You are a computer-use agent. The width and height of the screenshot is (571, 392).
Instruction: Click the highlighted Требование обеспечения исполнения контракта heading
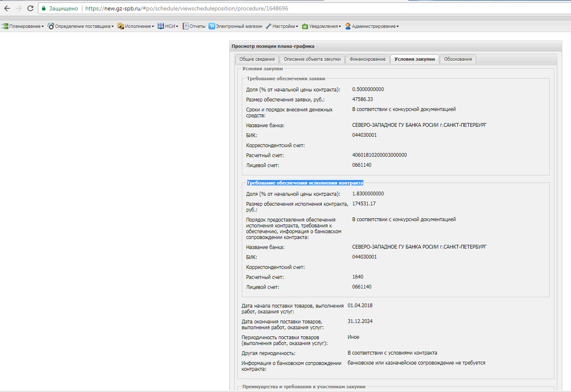click(x=305, y=183)
